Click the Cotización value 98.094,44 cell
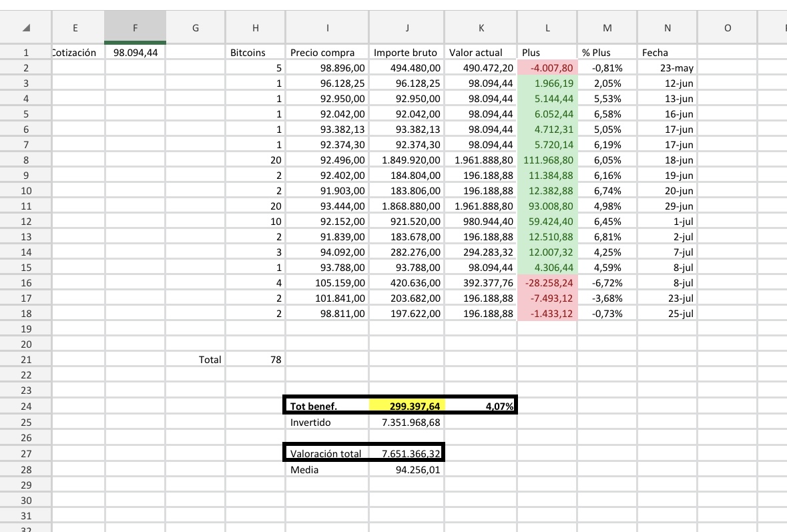The width and height of the screenshot is (787, 532). click(x=135, y=52)
